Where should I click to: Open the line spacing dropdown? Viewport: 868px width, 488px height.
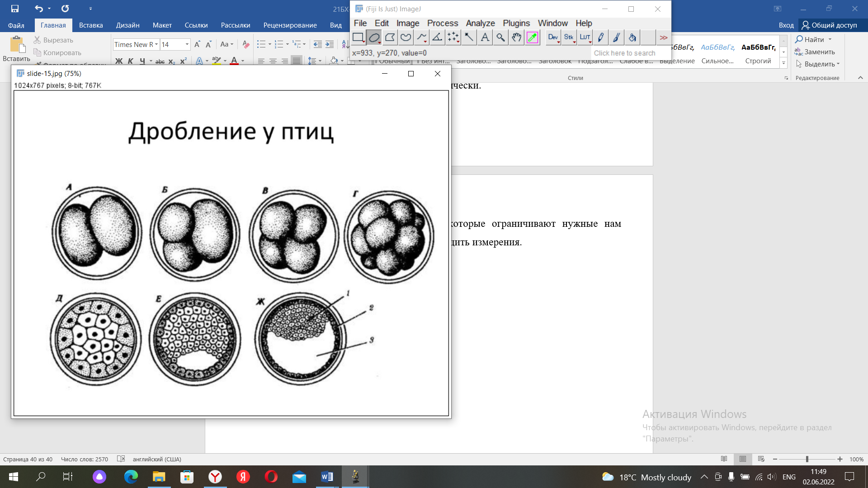(315, 61)
